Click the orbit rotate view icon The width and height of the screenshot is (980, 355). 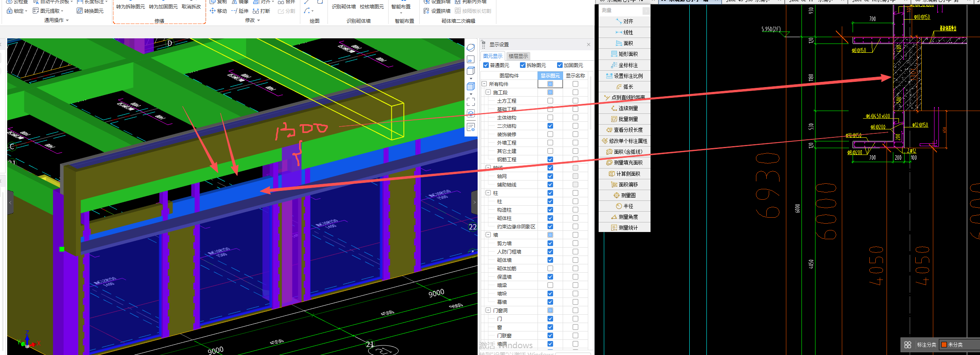471,48
